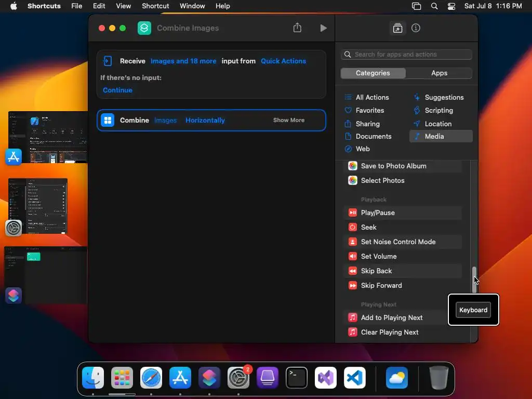532x399 pixels.
Task: Open Finder from the Dock
Action: [93, 378]
